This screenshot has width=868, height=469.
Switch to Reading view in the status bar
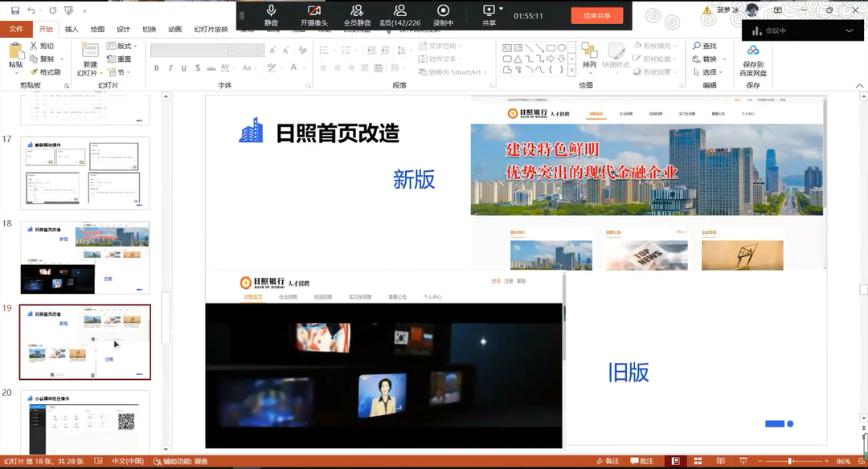[x=720, y=461]
